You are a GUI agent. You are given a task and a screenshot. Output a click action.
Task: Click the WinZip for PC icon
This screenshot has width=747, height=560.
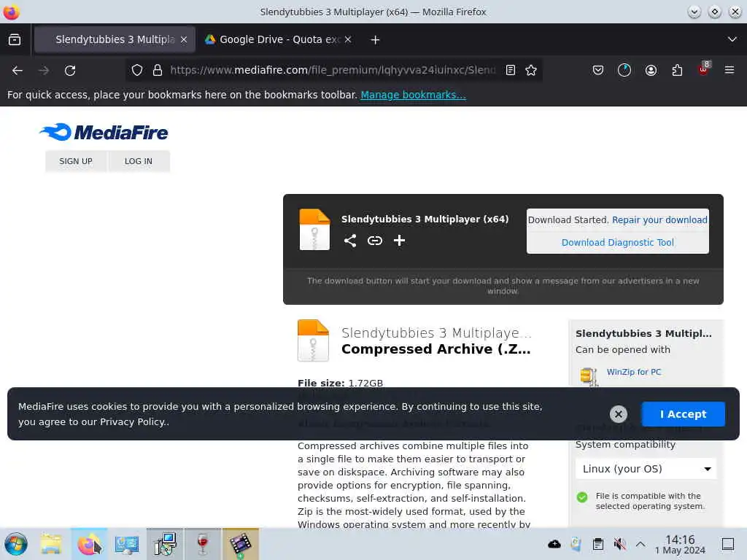(589, 376)
